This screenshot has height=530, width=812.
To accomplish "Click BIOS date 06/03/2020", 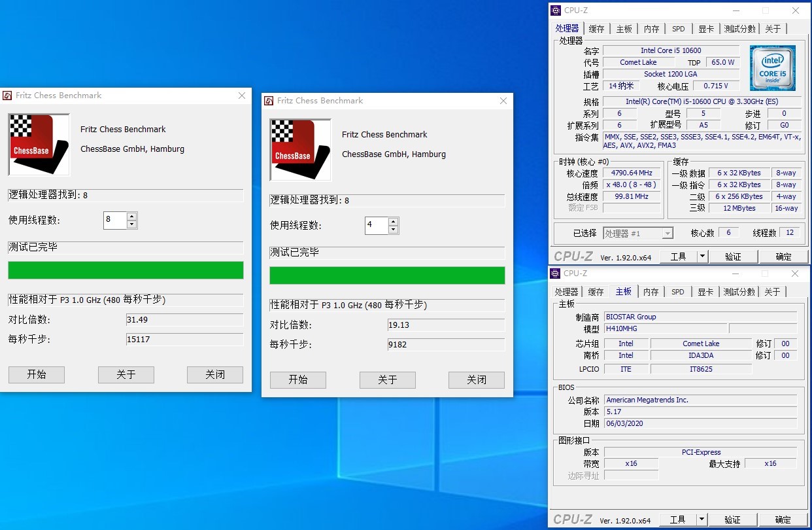I will [700, 423].
